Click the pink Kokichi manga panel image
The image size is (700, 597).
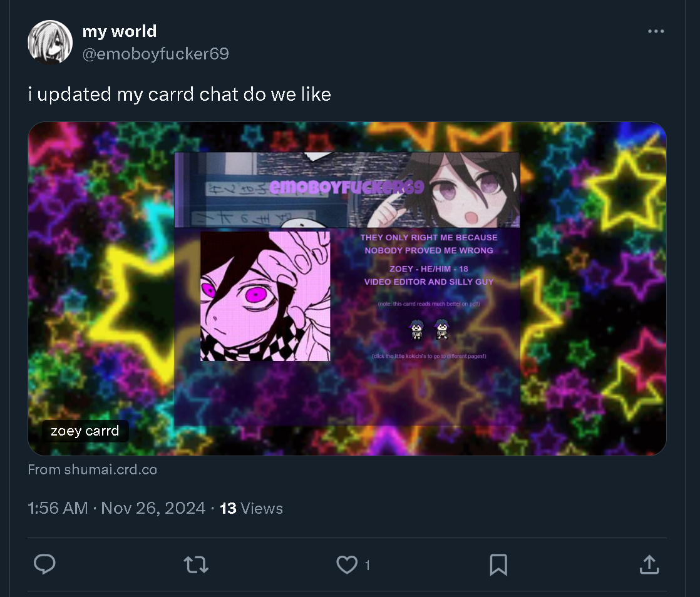point(265,296)
